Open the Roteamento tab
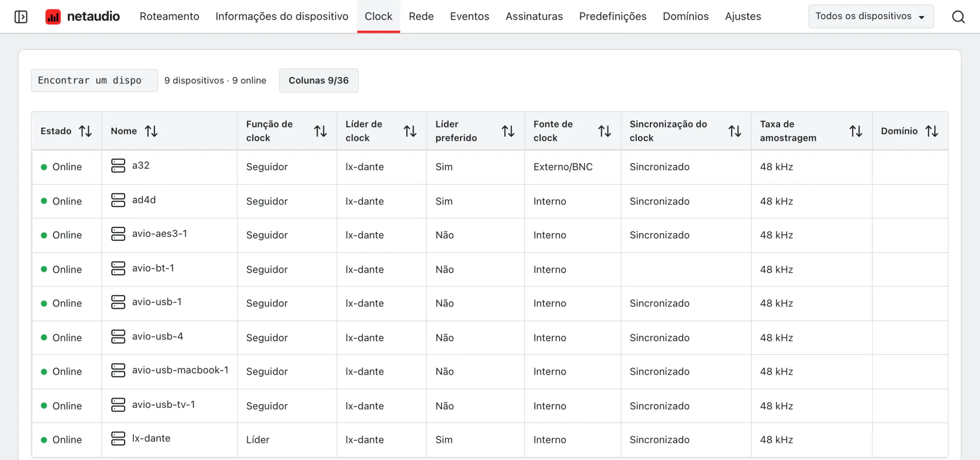 coord(170,16)
